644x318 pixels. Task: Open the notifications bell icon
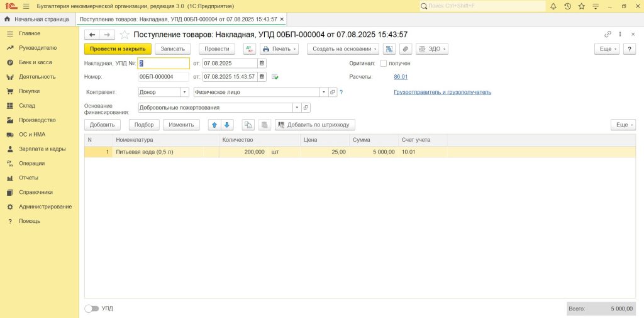click(x=553, y=6)
